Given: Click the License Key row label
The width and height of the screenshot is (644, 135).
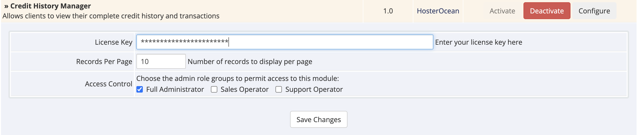Looking at the screenshot, I should 114,42.
